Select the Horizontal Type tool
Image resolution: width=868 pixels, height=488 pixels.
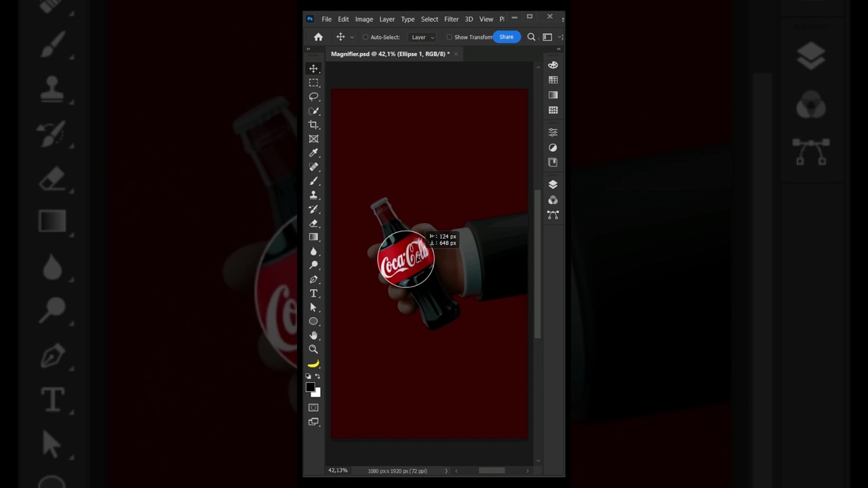pyautogui.click(x=313, y=293)
